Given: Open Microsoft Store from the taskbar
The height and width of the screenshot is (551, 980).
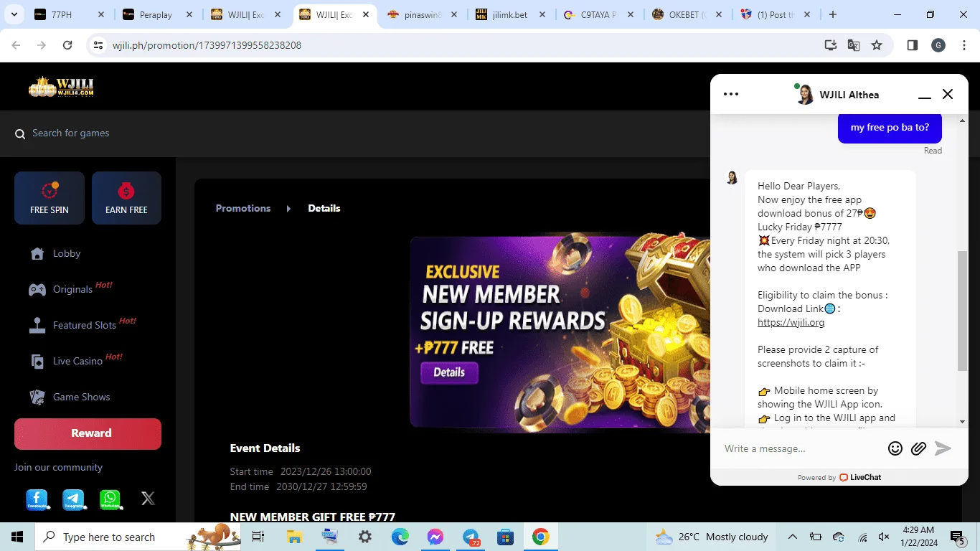Looking at the screenshot, I should tap(506, 537).
